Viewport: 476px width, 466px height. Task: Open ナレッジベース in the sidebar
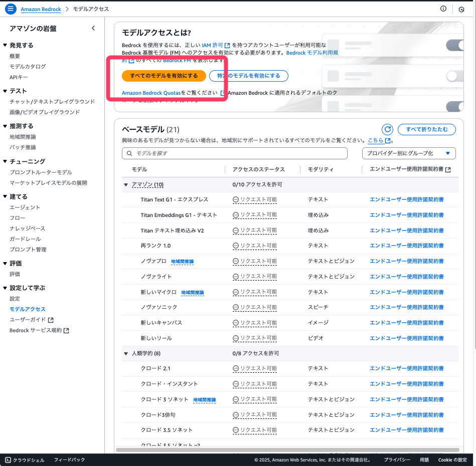pos(27,228)
